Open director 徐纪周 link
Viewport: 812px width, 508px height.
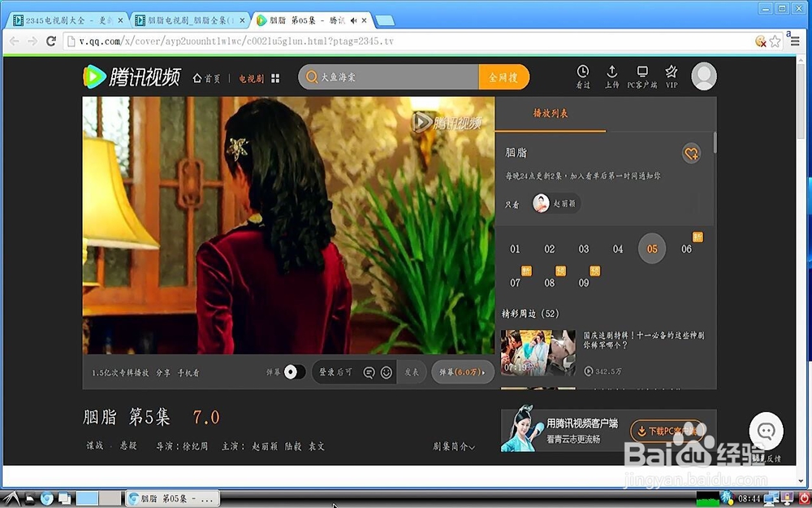coord(195,445)
